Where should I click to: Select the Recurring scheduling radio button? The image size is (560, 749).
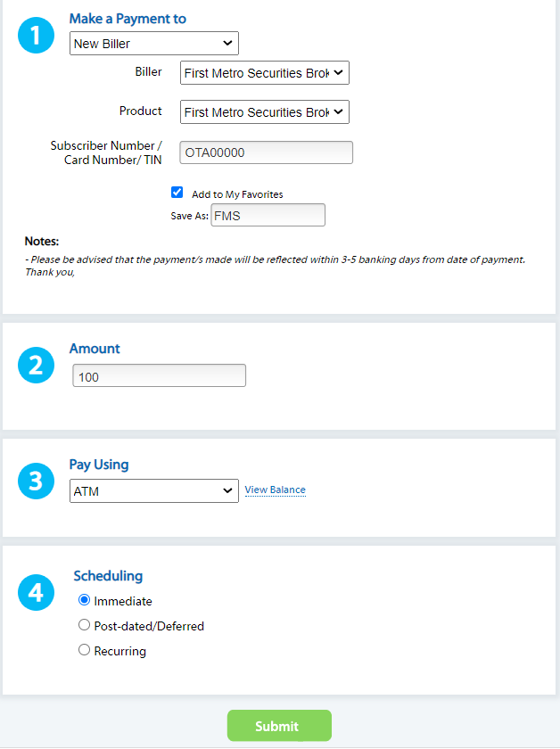pos(84,650)
